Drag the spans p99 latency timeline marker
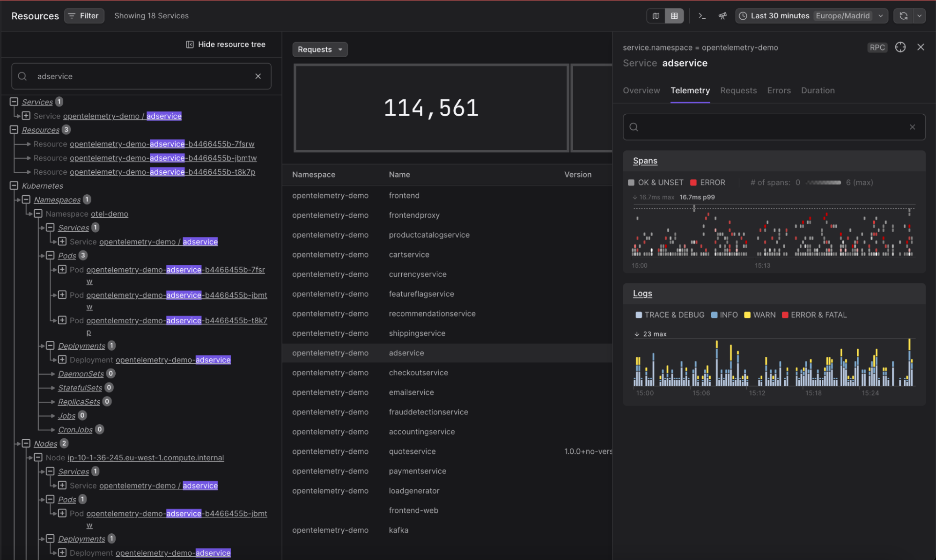 tap(694, 208)
